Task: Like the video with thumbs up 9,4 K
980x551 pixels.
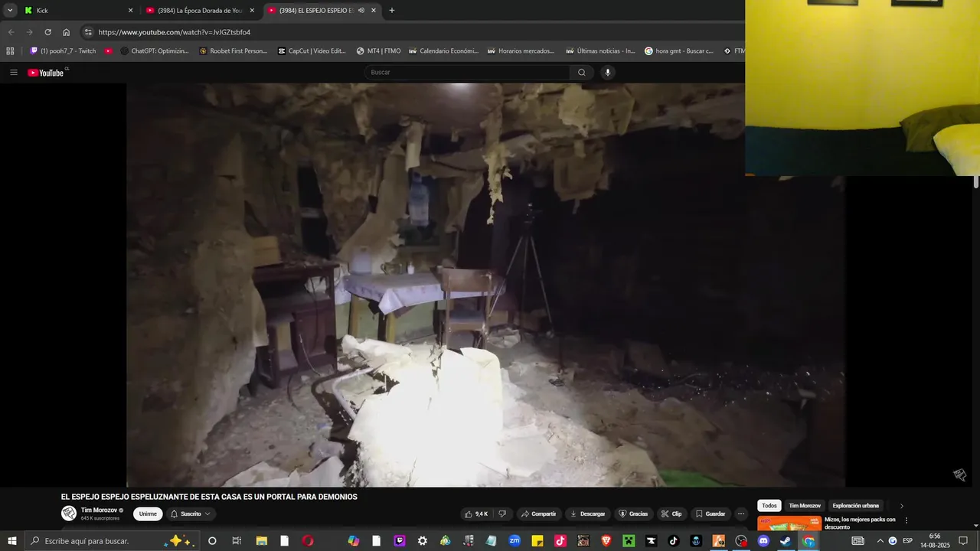Action: pos(476,514)
